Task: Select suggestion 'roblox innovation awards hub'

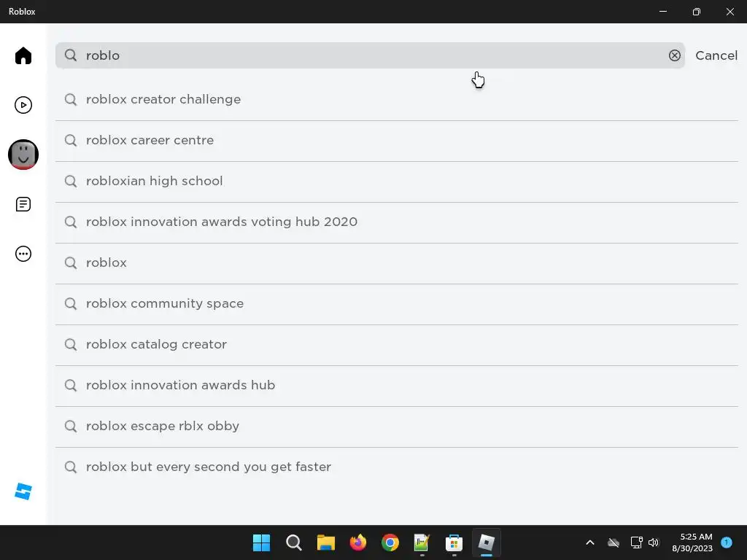Action: point(396,386)
